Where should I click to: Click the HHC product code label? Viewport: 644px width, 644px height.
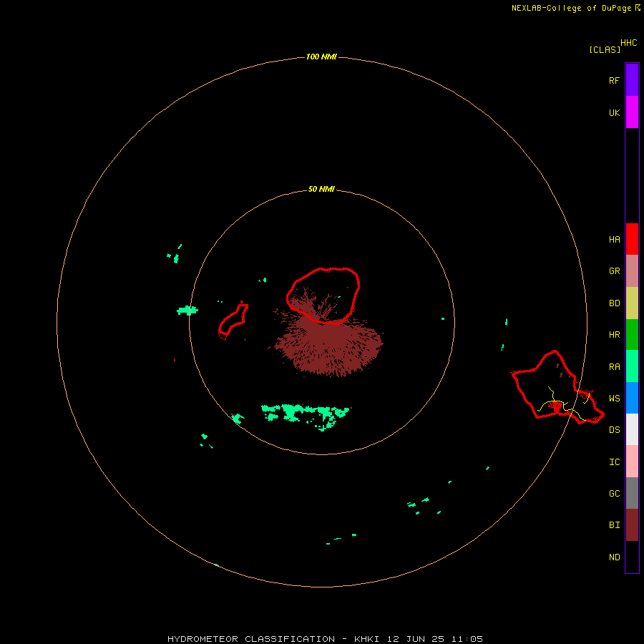629,43
